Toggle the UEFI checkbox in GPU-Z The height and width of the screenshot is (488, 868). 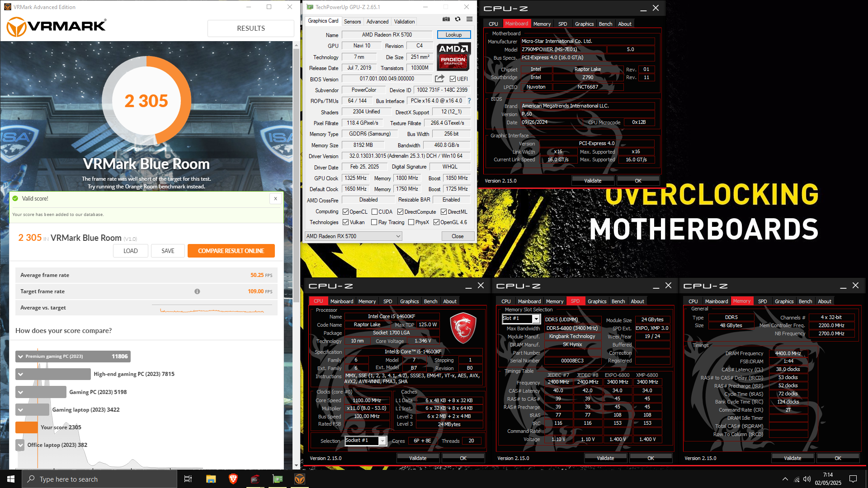[x=453, y=79]
